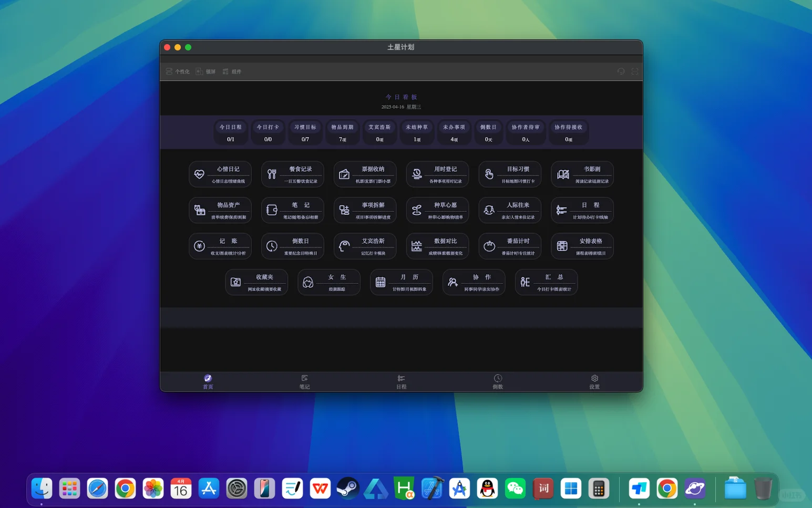Open the 未办事项 stat card
This screenshot has height=508, width=812.
click(x=454, y=132)
